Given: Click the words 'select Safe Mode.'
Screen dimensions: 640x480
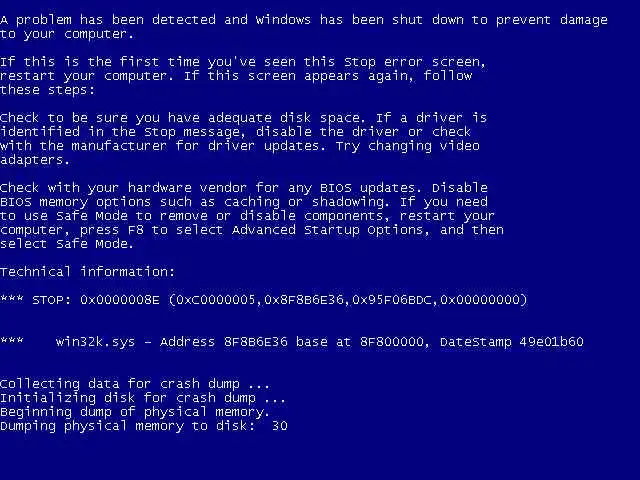Looking at the screenshot, I should [67, 244].
